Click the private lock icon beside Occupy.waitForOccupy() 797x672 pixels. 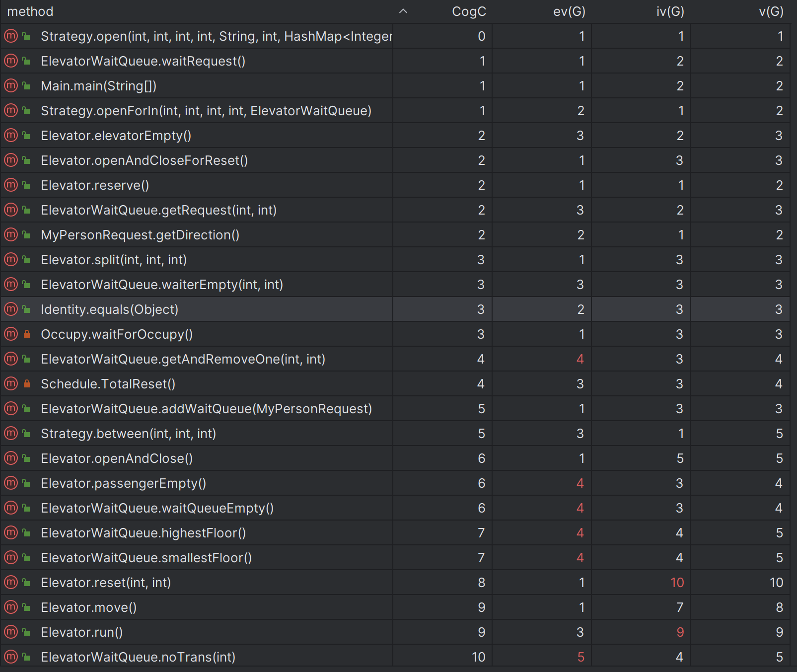(x=27, y=334)
